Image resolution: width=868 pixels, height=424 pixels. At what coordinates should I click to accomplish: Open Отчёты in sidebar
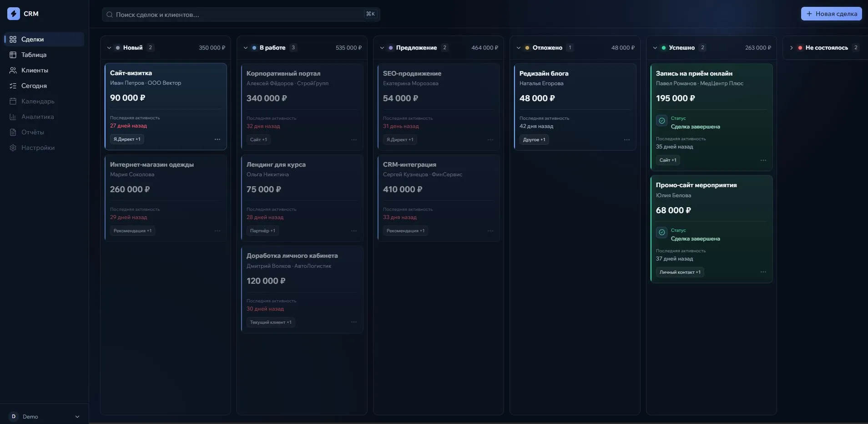44,132
